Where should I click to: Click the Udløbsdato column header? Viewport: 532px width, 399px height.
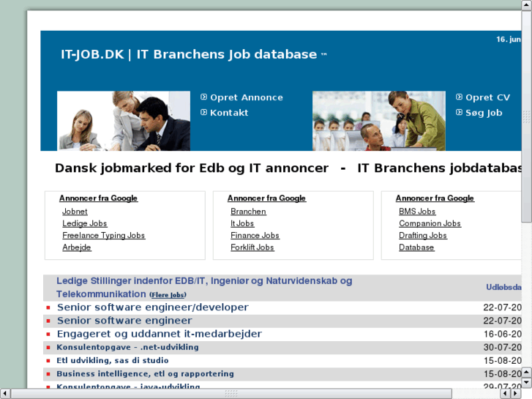[503, 287]
